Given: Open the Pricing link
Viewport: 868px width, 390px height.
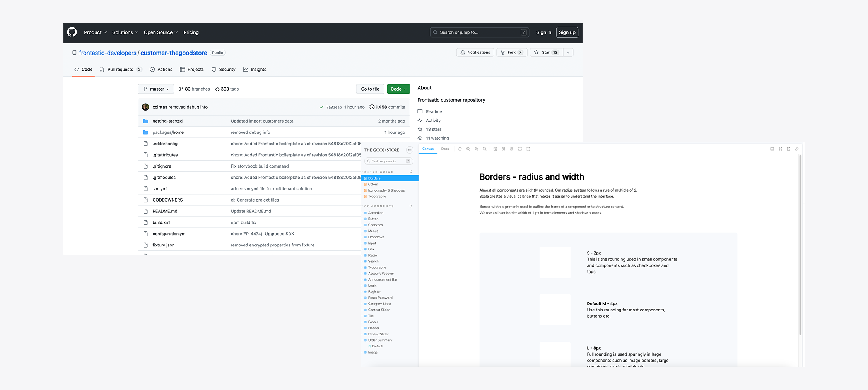Looking at the screenshot, I should tap(191, 32).
